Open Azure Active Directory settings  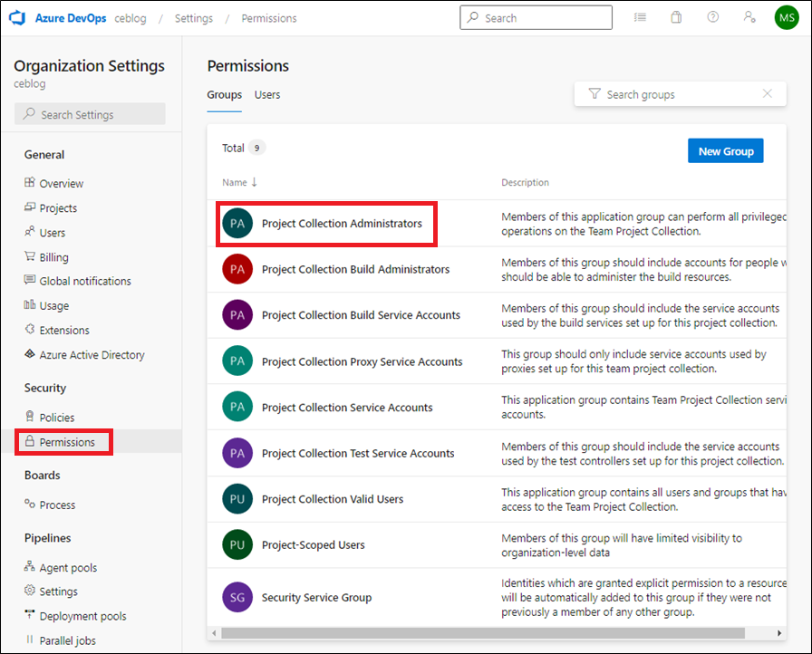[x=92, y=355]
